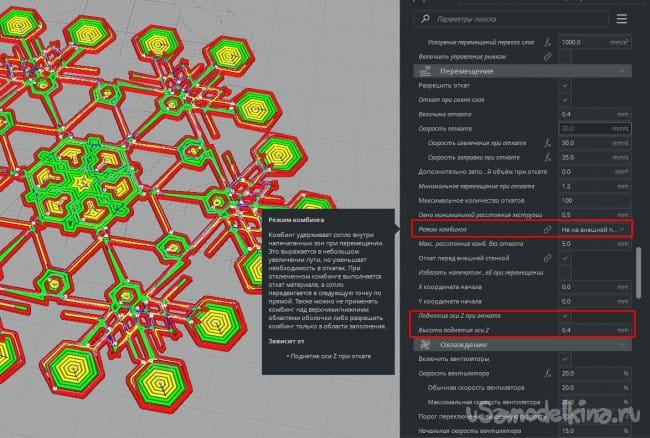Enable «Включить управление рывком» checkbox
Viewport: 650px width, 438px height.
[x=566, y=57]
